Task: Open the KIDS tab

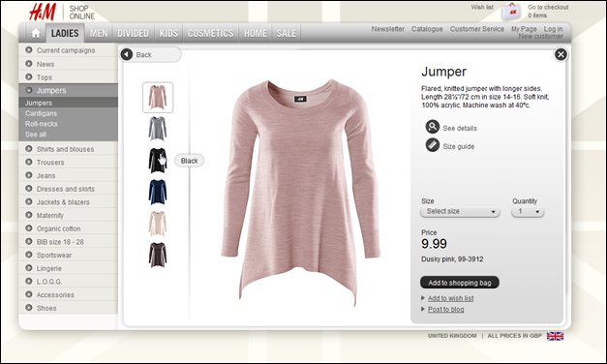Action: [168, 33]
